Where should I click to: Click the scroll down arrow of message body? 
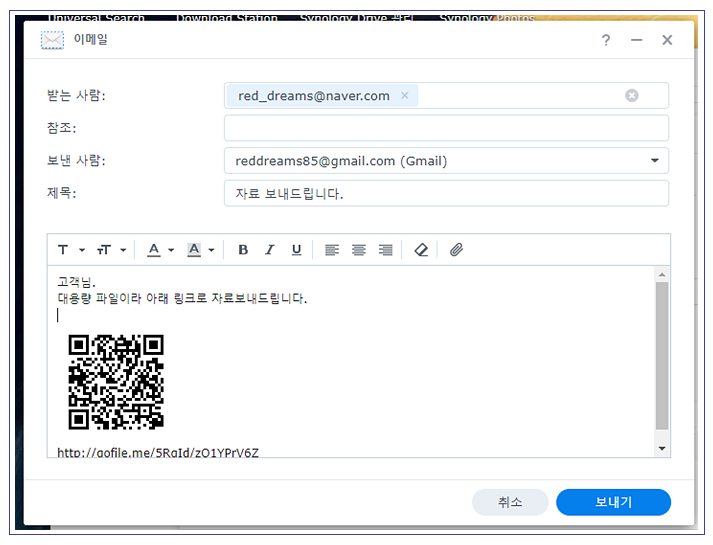pos(662,449)
